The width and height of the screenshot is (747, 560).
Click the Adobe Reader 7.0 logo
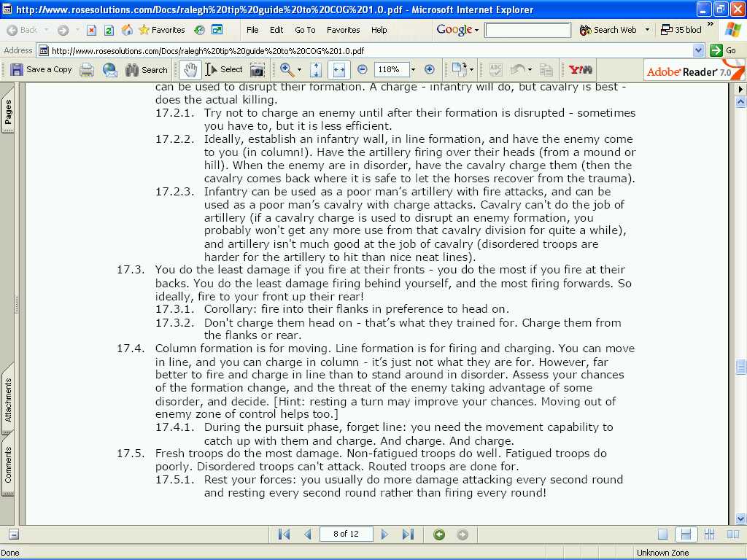coord(694,71)
